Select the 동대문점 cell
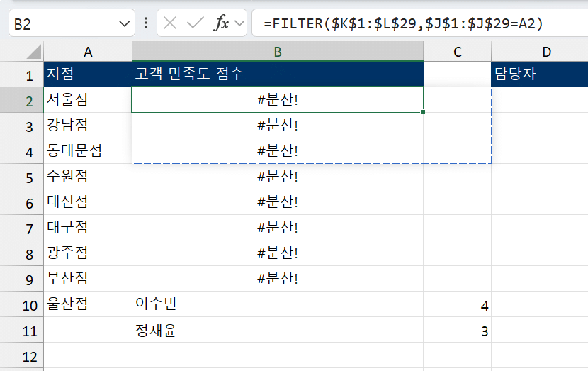 pyautogui.click(x=88, y=151)
